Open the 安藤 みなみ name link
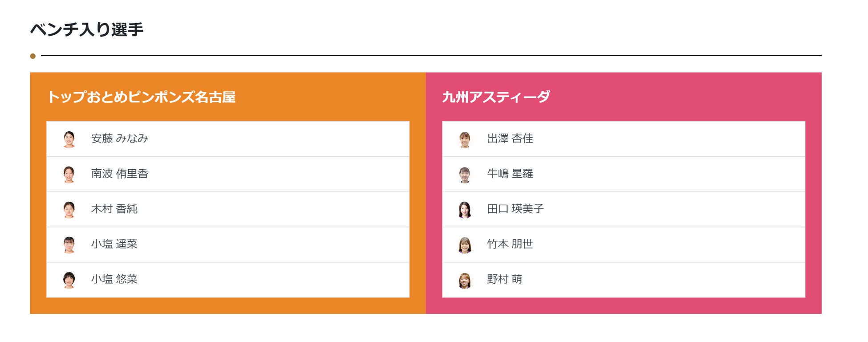Image resolution: width=868 pixels, height=342 pixels. 119,138
